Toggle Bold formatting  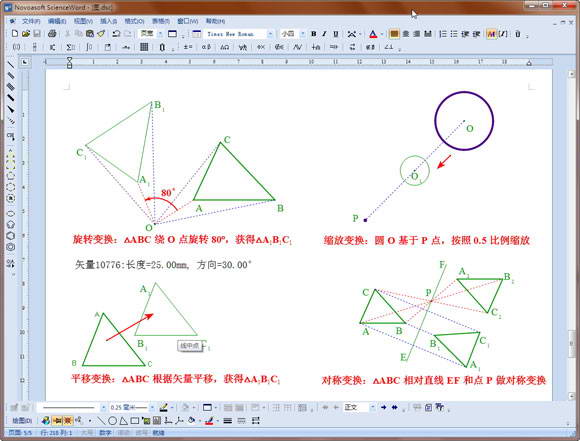[314, 34]
